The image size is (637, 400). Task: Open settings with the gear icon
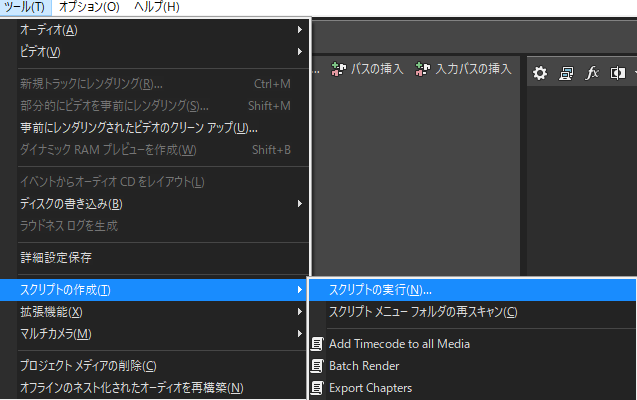(540, 74)
